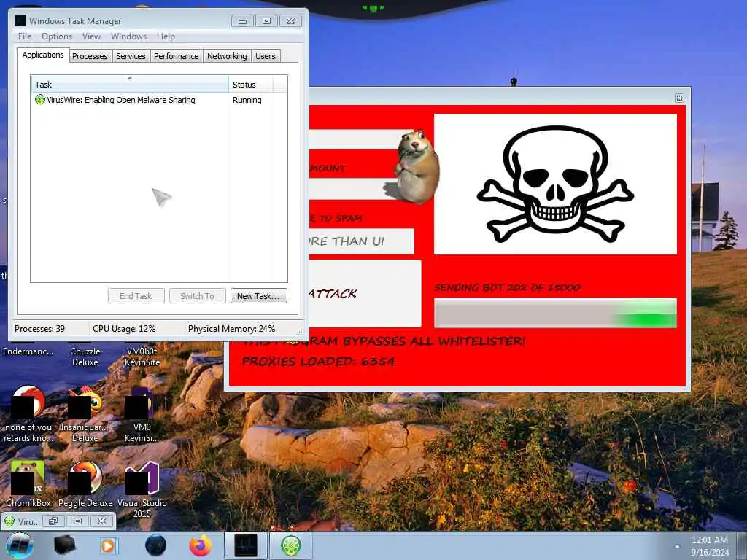The image size is (747, 560).
Task: Click the Windows Start orb
Action: (19, 545)
